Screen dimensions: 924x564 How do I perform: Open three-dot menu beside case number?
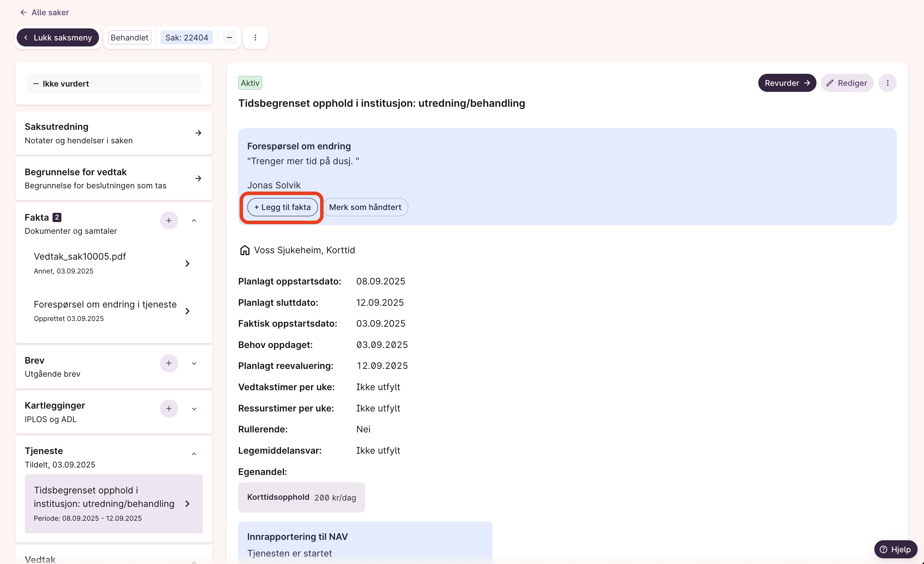tap(255, 38)
